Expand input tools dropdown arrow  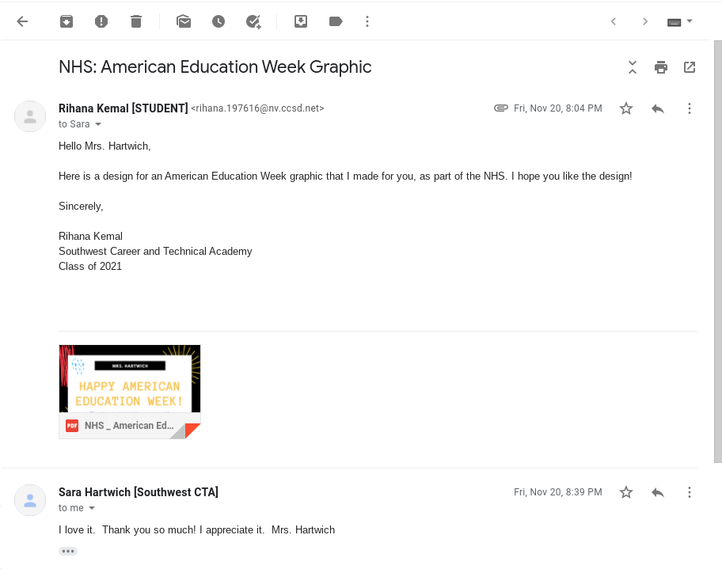(x=690, y=21)
